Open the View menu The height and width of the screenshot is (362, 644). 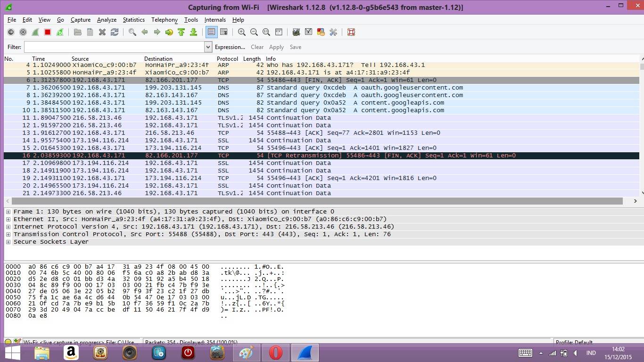[x=44, y=20]
